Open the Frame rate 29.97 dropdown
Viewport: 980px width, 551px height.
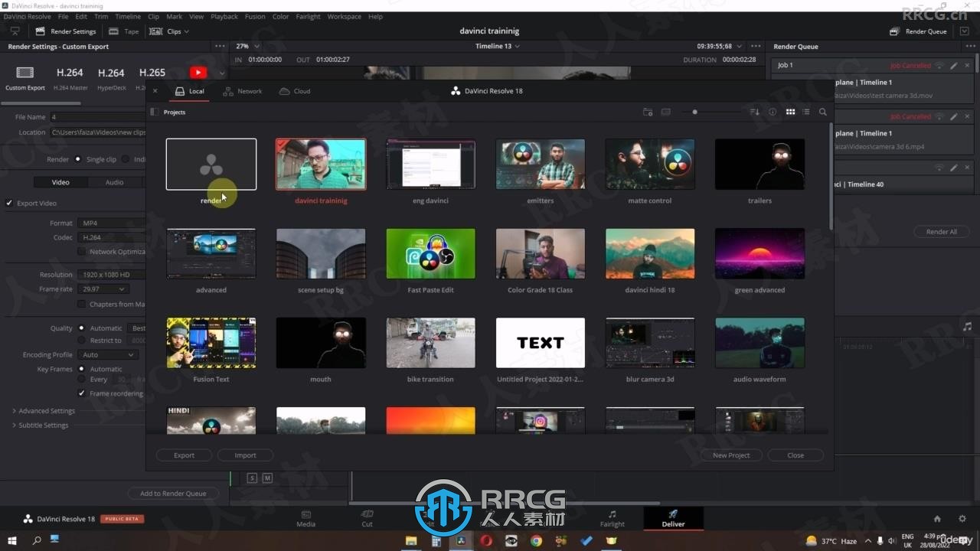[103, 289]
